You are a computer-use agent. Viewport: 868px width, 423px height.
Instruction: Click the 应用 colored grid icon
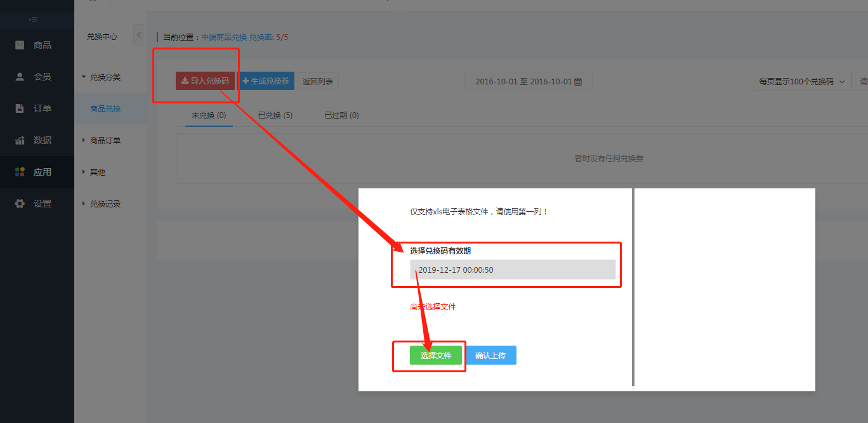click(20, 172)
